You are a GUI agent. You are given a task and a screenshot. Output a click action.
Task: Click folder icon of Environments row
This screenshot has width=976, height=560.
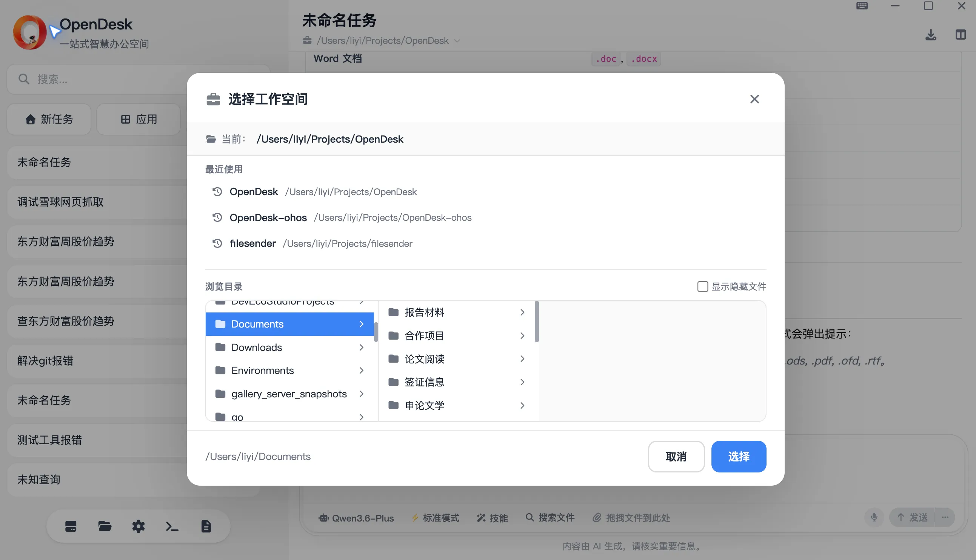[x=220, y=371]
